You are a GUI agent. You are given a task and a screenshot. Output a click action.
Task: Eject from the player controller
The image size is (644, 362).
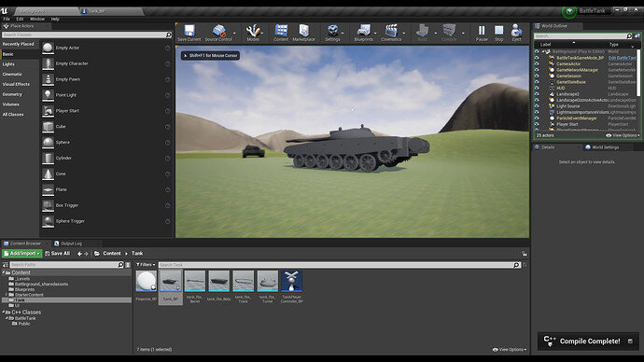(x=516, y=33)
